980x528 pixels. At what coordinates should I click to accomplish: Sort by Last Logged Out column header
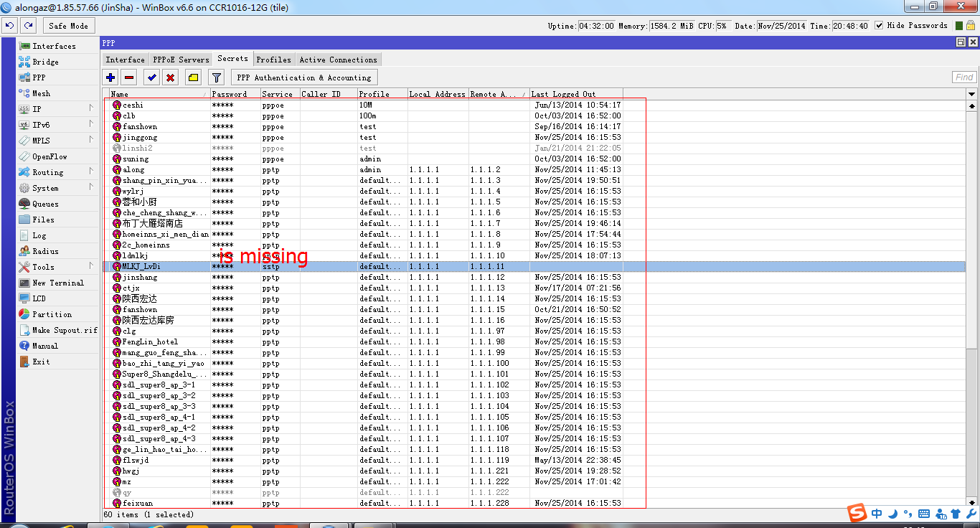coord(576,94)
